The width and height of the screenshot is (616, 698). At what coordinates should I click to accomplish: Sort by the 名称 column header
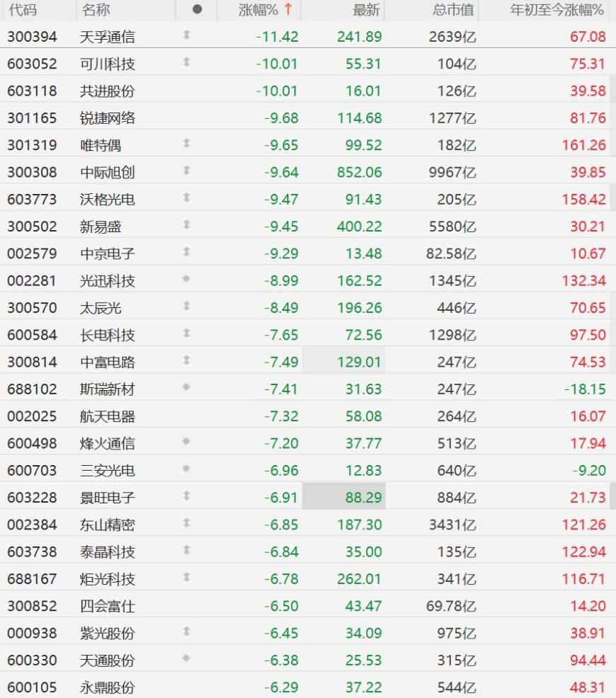click(96, 9)
